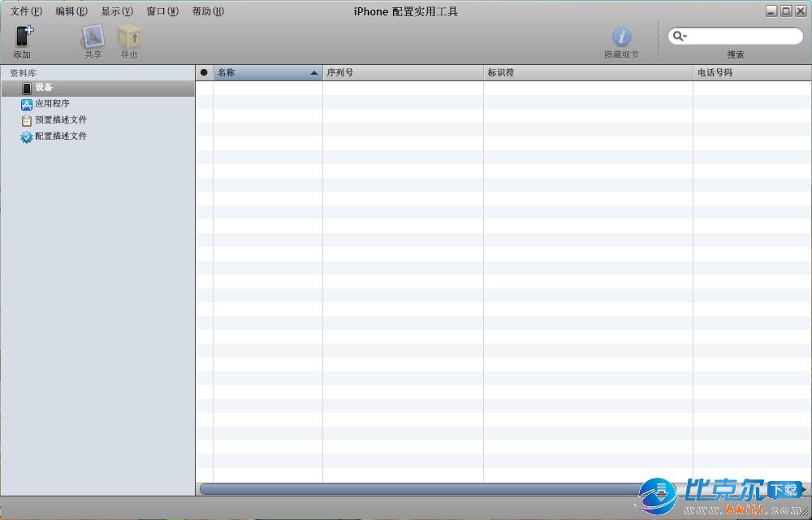This screenshot has width=812, height=520.
Task: Click the 共享 (Share) toolbar icon
Action: (93, 37)
